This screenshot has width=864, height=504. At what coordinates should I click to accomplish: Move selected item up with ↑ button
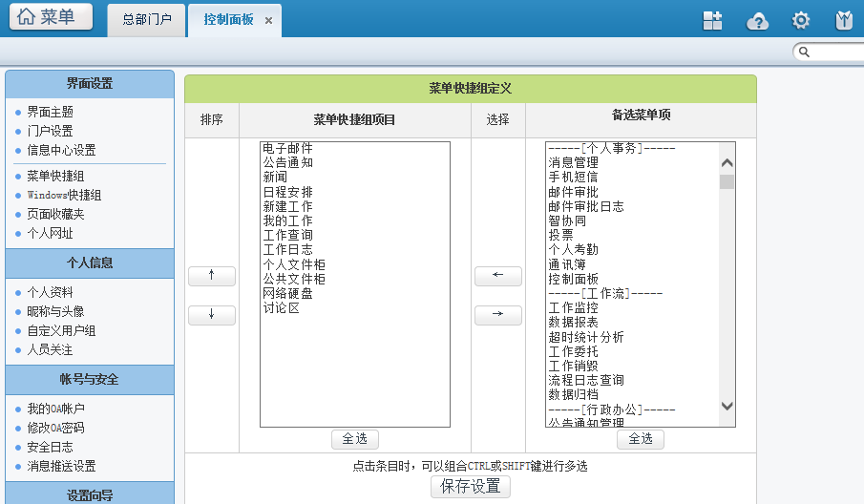pos(211,276)
